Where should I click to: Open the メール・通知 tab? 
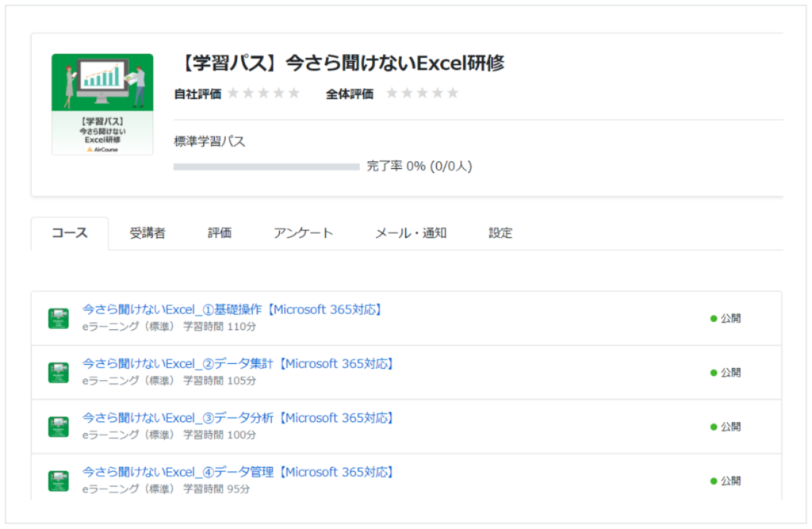(x=411, y=233)
